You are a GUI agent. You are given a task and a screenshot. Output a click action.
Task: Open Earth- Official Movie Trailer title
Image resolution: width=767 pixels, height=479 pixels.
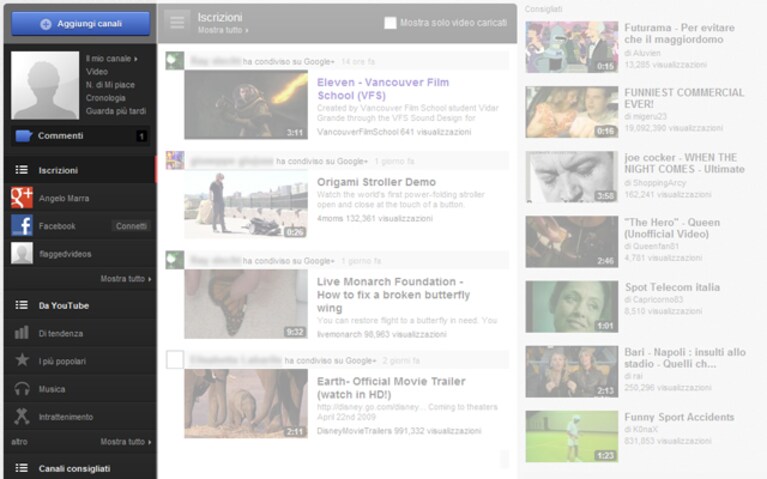[391, 388]
